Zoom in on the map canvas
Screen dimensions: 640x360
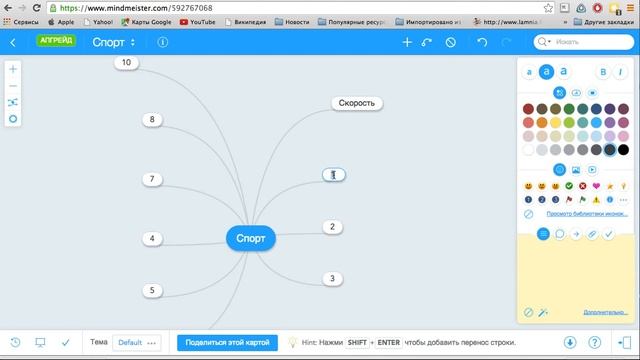13,69
